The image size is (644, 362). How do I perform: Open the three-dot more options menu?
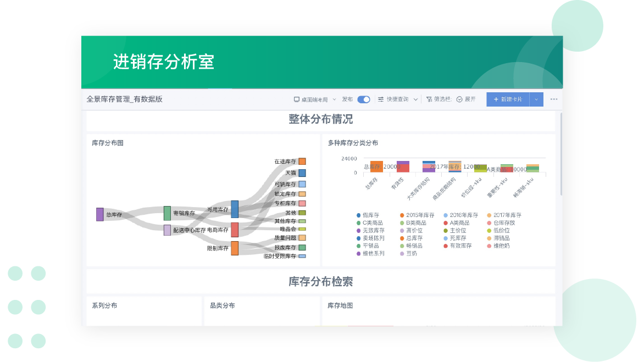(x=553, y=99)
